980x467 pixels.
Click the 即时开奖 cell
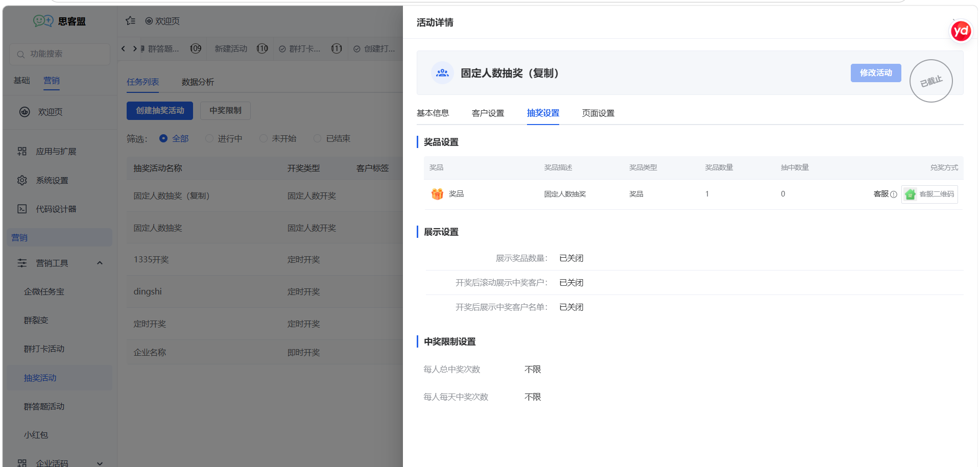tap(303, 352)
